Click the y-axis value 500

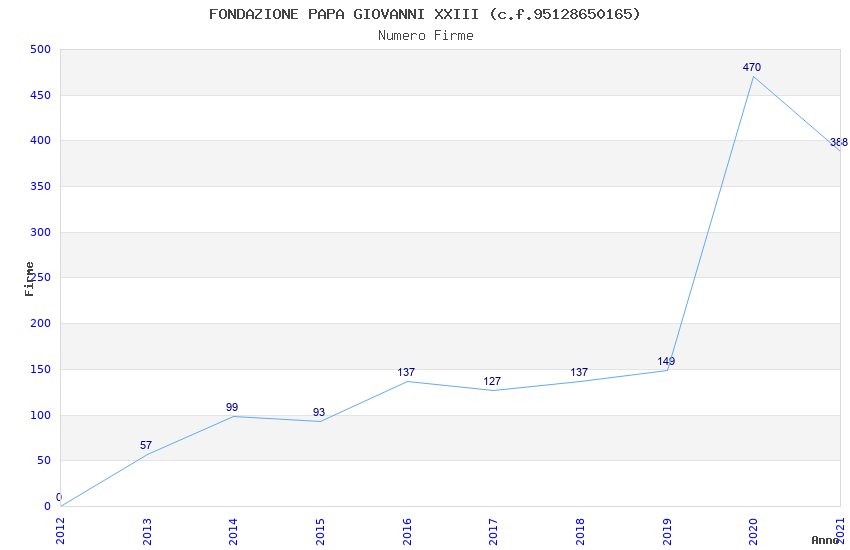point(41,49)
